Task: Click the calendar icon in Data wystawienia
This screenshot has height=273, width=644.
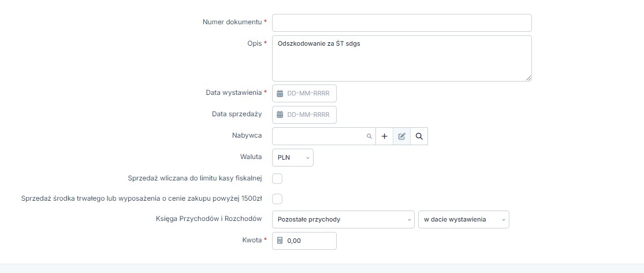Action: [x=280, y=94]
